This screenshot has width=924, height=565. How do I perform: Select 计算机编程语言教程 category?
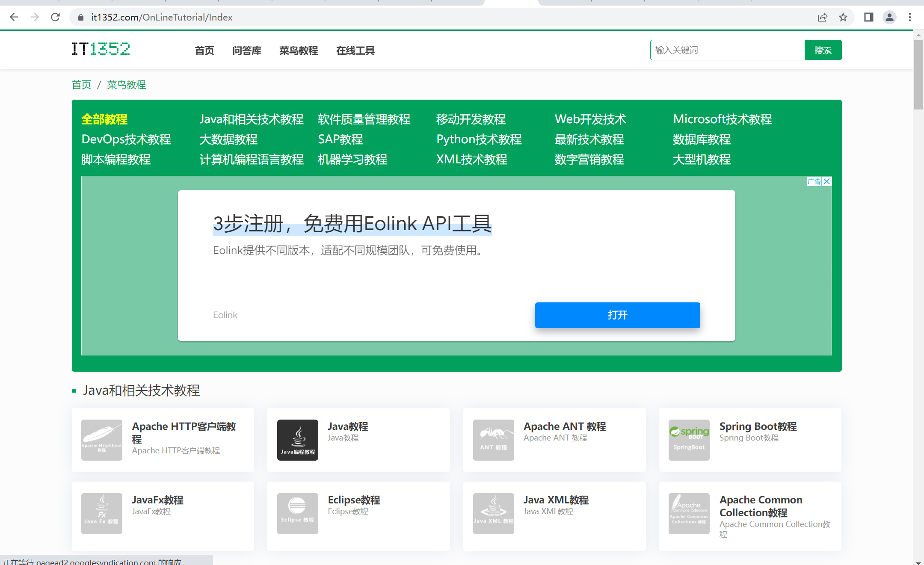pyautogui.click(x=252, y=160)
